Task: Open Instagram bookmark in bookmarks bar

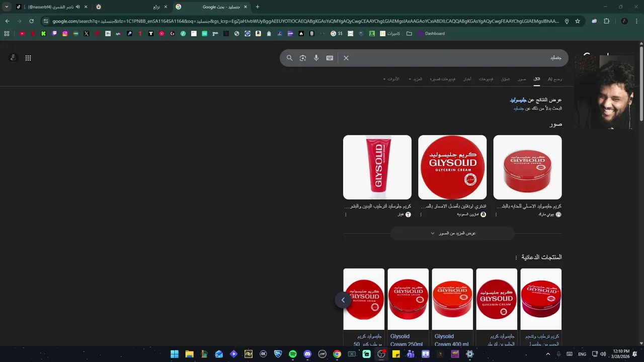Action: tap(65, 34)
